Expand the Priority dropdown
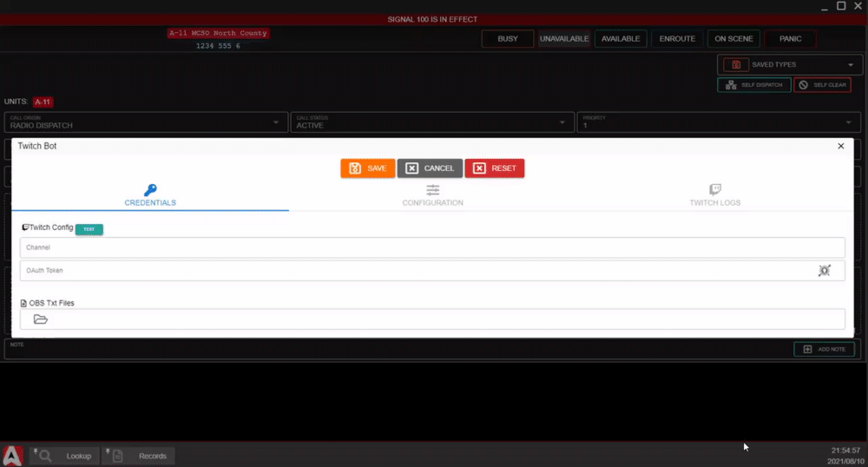 719,122
